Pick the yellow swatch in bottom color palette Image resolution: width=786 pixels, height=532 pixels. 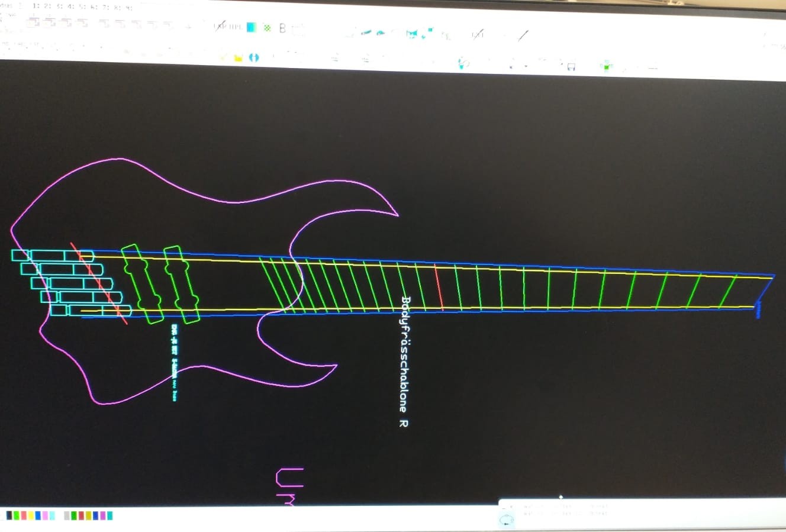click(31, 515)
